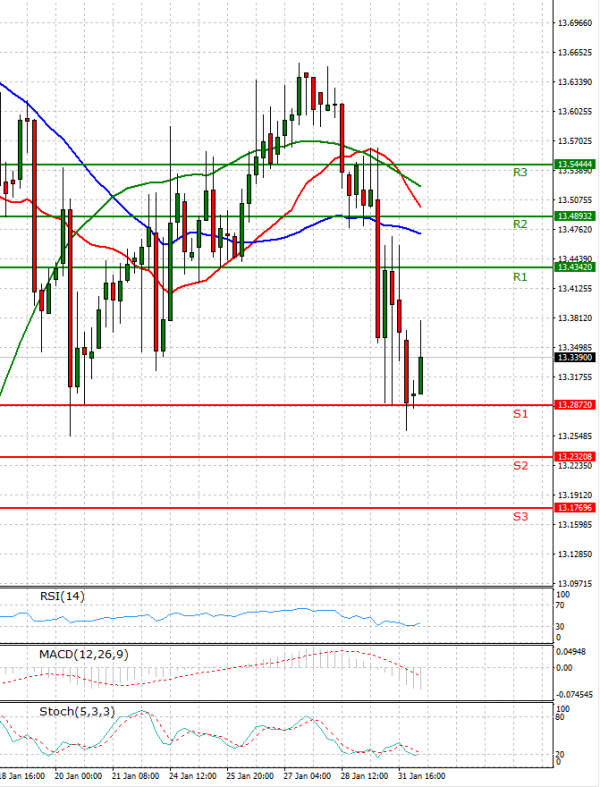The height and width of the screenshot is (787, 600).
Task: Select the S2 label on chart
Action: point(520,466)
